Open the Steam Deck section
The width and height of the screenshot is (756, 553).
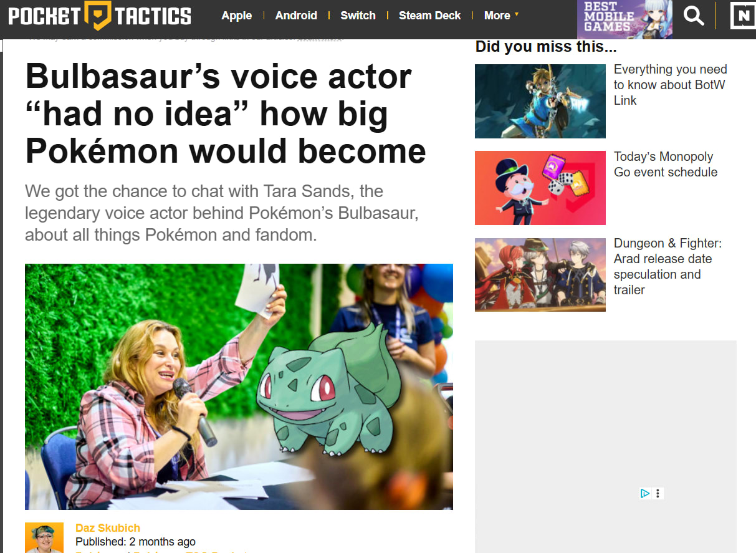(430, 16)
